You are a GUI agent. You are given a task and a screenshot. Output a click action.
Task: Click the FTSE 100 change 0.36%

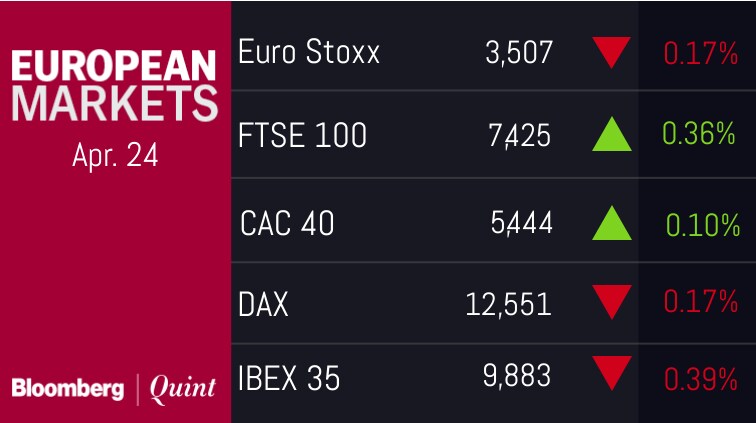coord(698,134)
